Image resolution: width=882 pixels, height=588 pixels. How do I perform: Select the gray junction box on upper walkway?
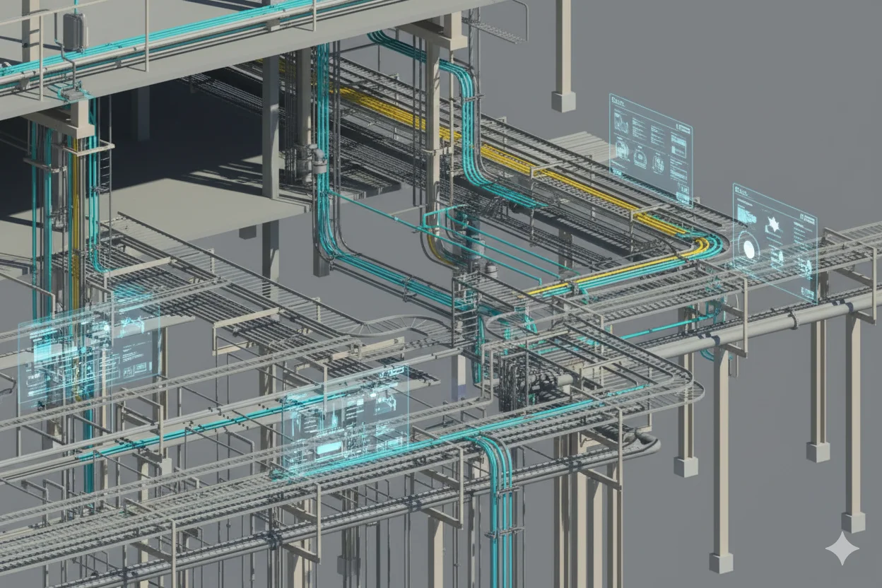[73, 31]
